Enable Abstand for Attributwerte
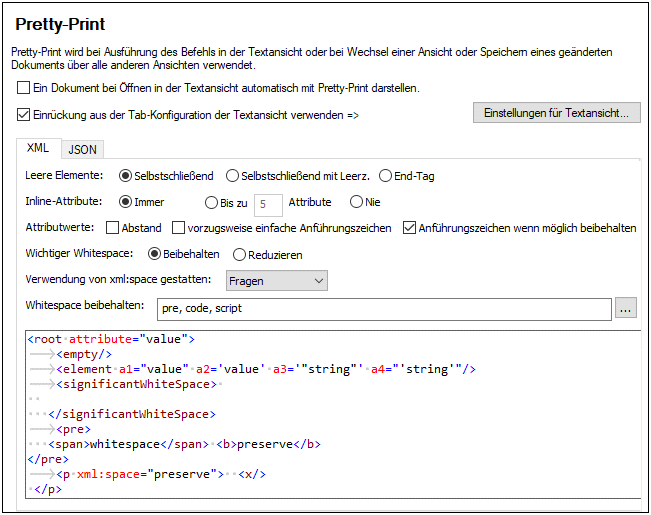This screenshot has height=515, width=651. tap(113, 228)
